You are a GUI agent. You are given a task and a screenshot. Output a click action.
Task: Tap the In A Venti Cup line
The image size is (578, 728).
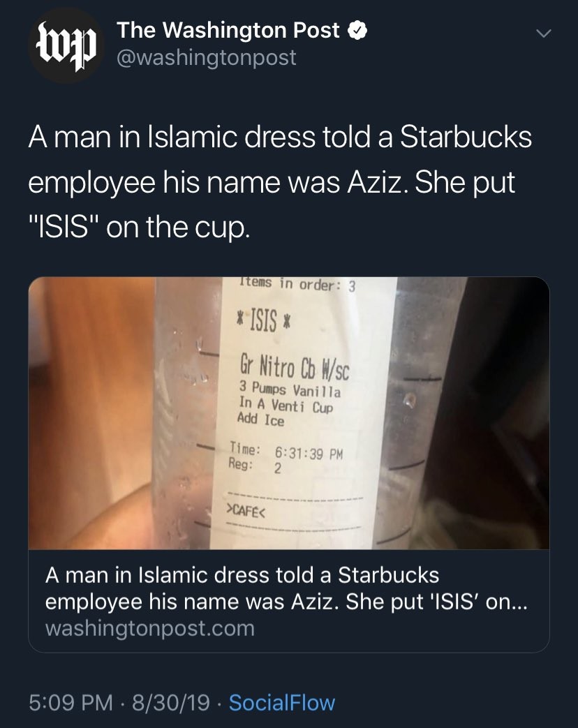pyautogui.click(x=286, y=405)
